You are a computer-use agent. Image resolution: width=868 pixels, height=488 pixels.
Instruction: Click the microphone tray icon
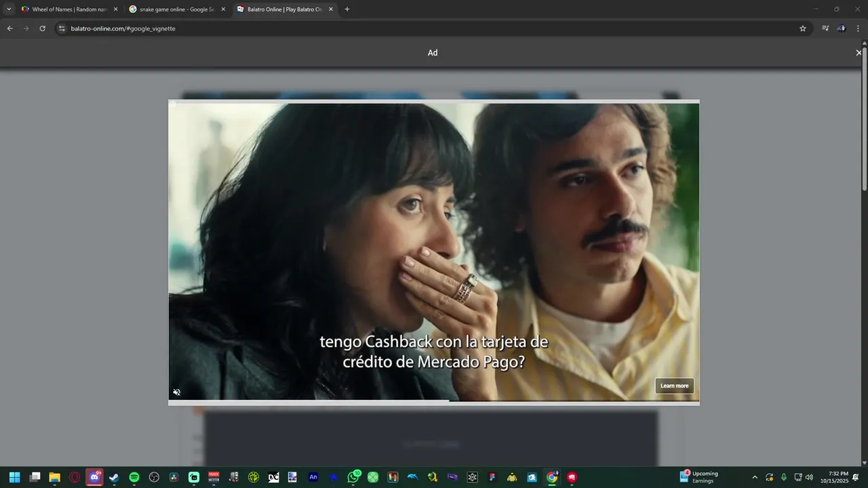click(x=784, y=477)
